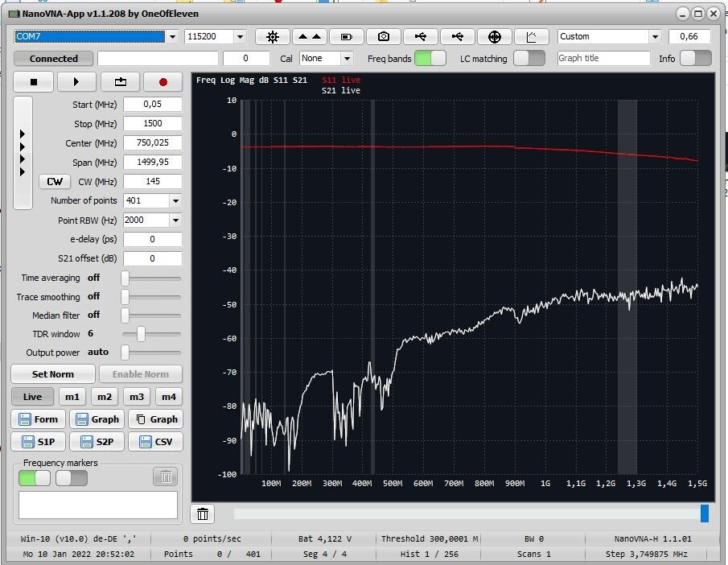Click the Center (MHz) field
The height and width of the screenshot is (565, 728).
point(152,142)
